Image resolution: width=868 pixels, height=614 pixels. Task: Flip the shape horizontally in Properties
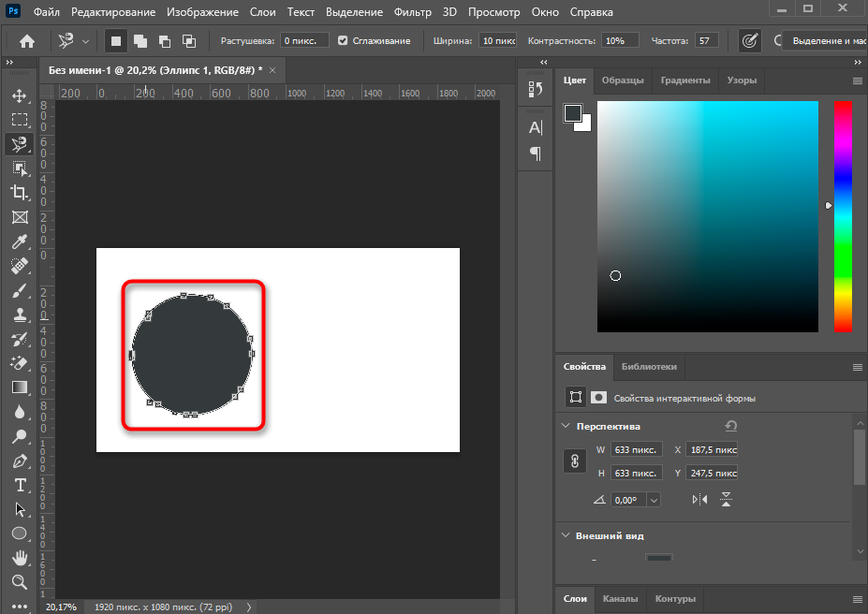[699, 500]
